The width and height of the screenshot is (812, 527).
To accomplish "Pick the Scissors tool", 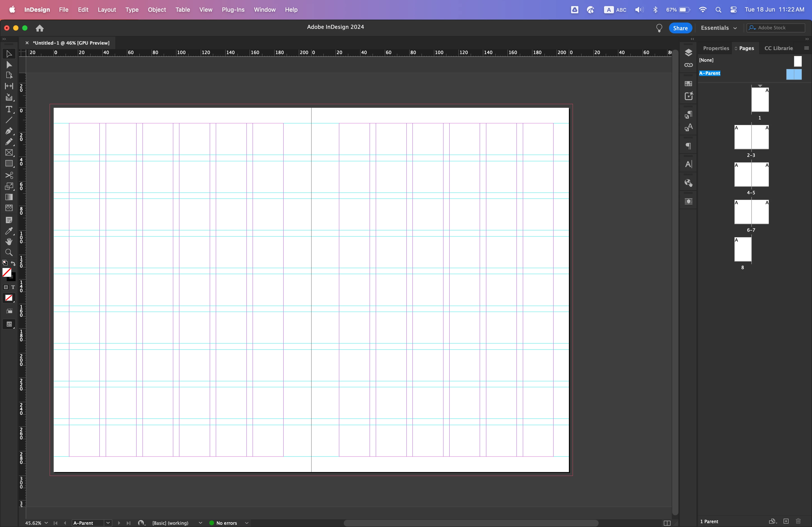I will click(x=9, y=175).
